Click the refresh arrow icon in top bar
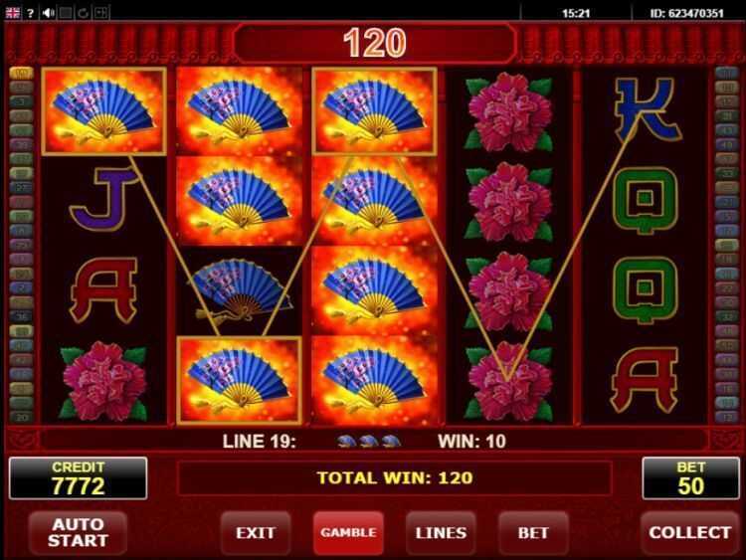 [x=83, y=13]
